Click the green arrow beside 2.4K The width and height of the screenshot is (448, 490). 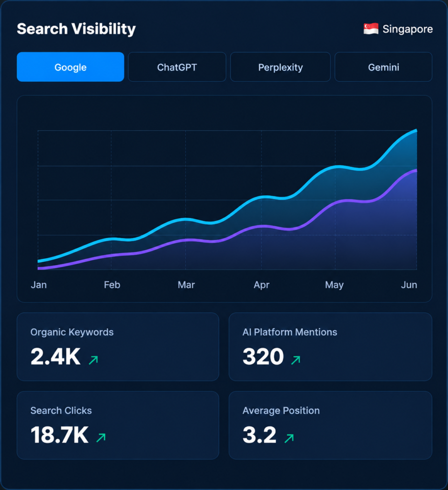pos(93,360)
